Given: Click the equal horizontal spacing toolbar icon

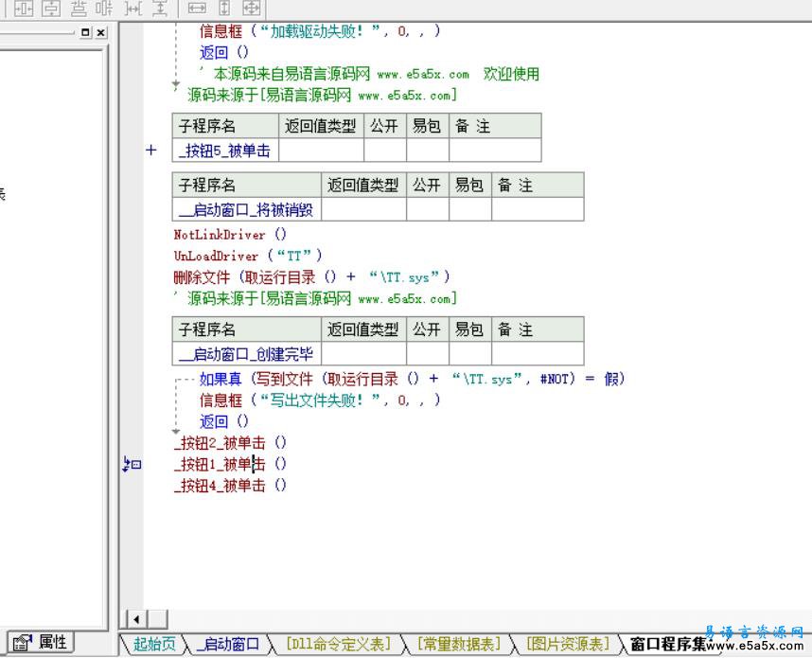Looking at the screenshot, I should (x=133, y=9).
